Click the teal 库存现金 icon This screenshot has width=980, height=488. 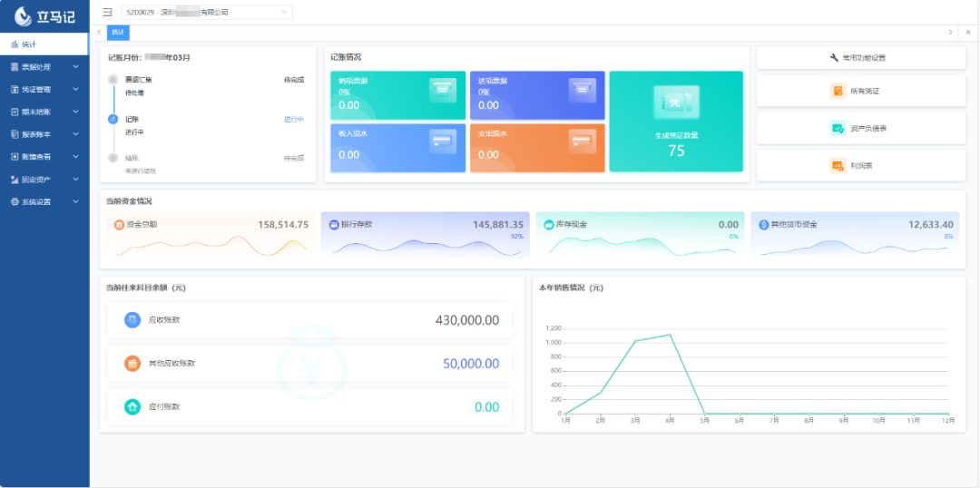click(x=549, y=224)
